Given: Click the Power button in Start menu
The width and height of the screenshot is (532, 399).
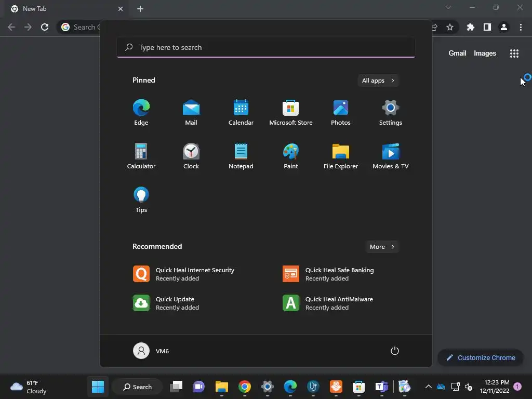Looking at the screenshot, I should click(x=395, y=351).
